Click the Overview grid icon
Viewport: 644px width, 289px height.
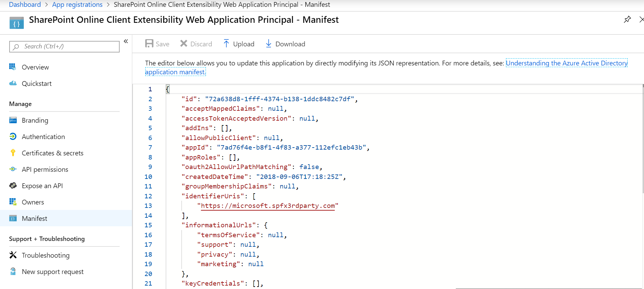[13, 67]
